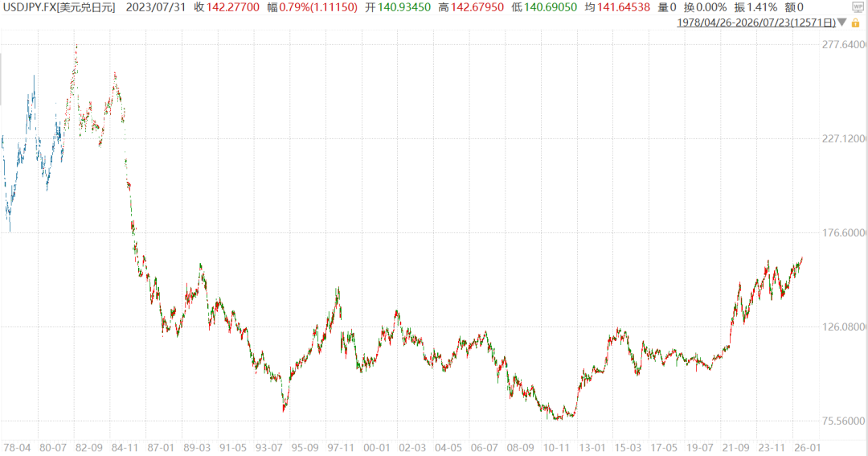This screenshot has width=868, height=456.
Task: Click the 93-07 time axis label
Action: (269, 448)
